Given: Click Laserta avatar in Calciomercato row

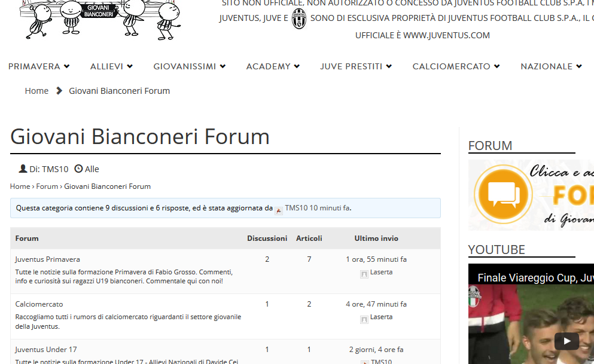Looking at the screenshot, I should (364, 320).
